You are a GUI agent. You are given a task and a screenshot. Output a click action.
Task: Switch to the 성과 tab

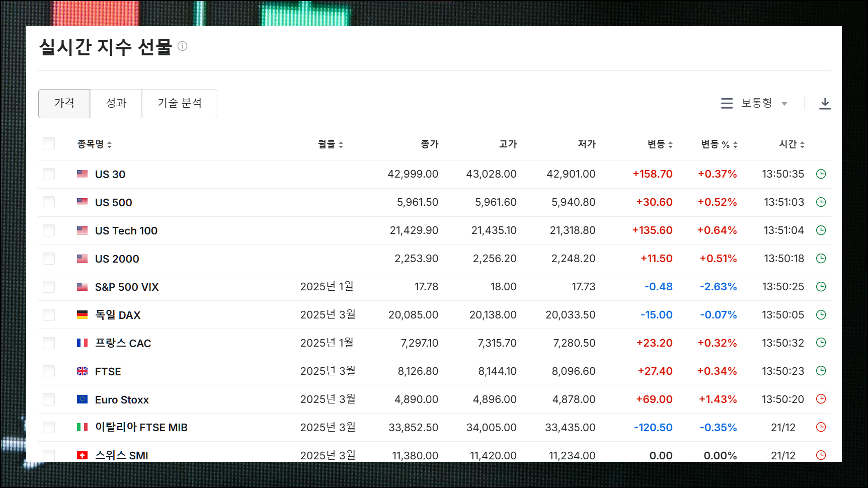pos(116,104)
